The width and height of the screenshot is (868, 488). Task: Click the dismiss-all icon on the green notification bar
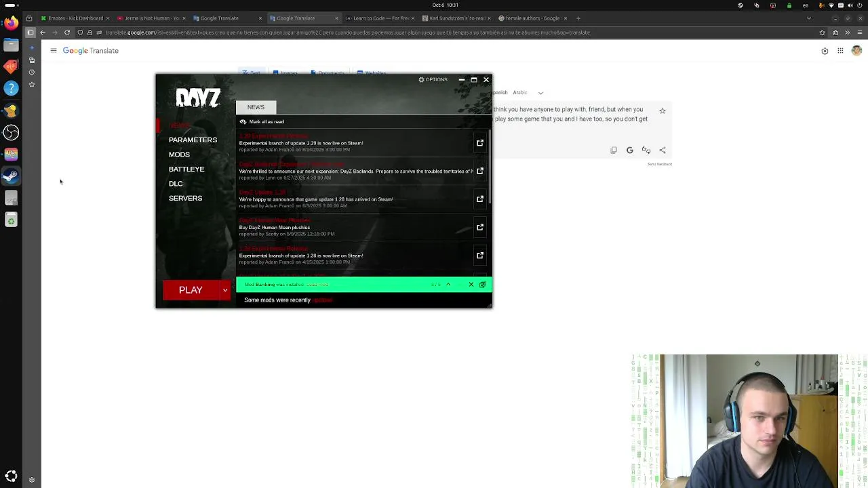483,284
